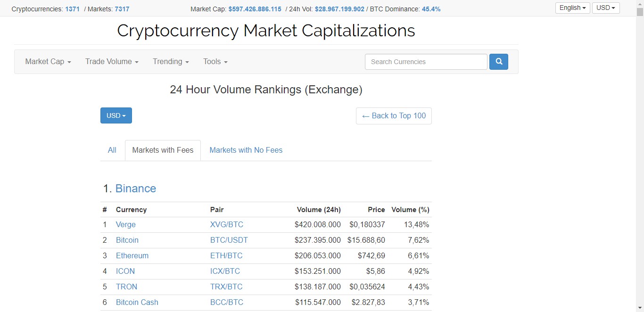644x312 pixels.
Task: Click the magnifier search button
Action: coord(499,62)
